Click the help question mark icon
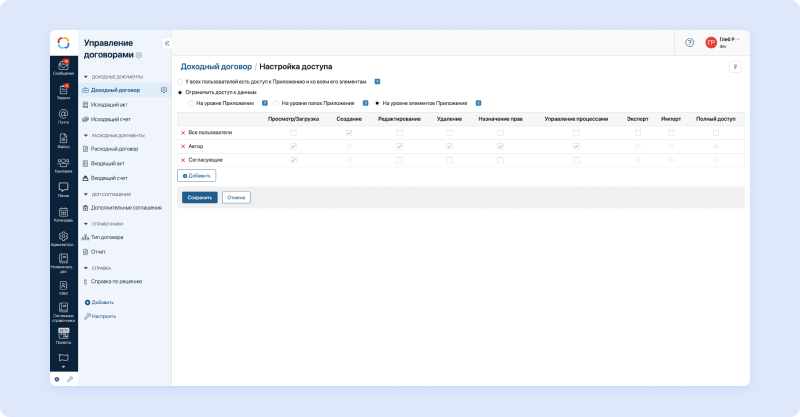The height and width of the screenshot is (417, 800). [x=689, y=42]
